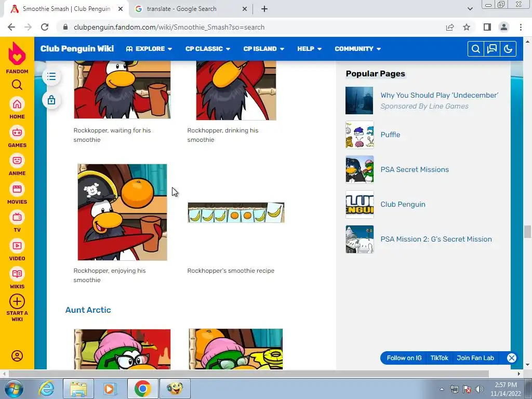Open the Puffle popular page link
Viewport: 532px width, 399px height.
[x=390, y=135]
